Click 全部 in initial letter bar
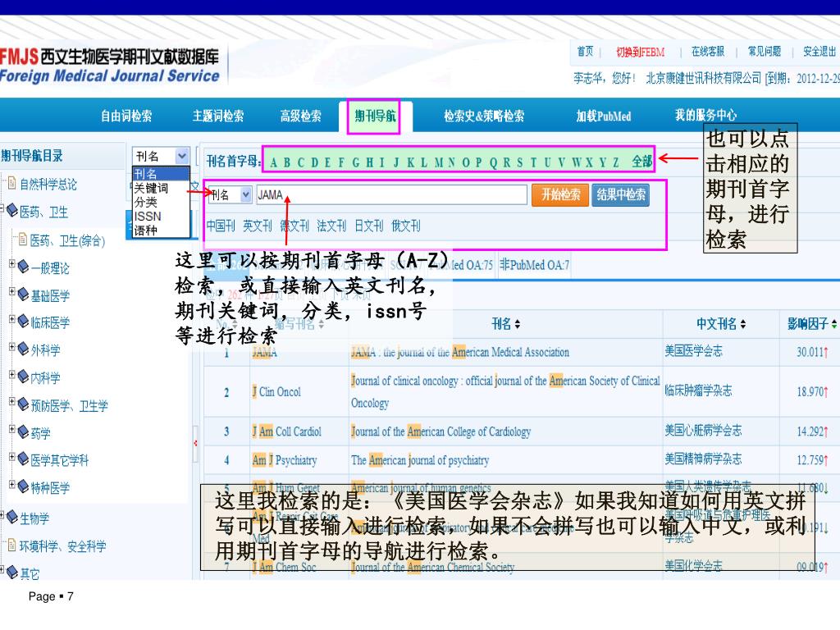 click(641, 162)
